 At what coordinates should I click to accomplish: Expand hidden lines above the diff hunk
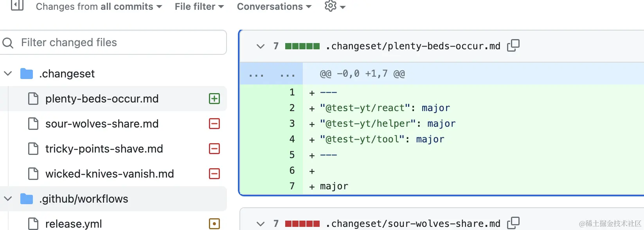coord(272,74)
